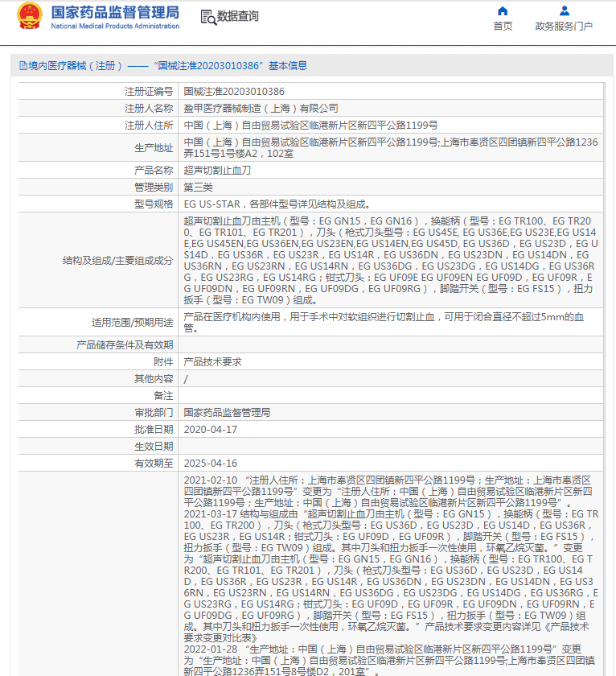The width and height of the screenshot is (616, 676).
Task: Select the 注册人住所 address value
Action: click(310, 126)
